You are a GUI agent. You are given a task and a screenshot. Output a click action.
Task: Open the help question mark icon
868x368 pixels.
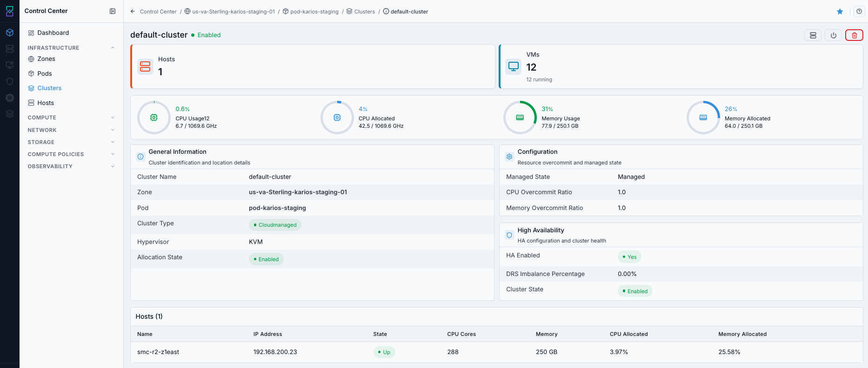[859, 12]
